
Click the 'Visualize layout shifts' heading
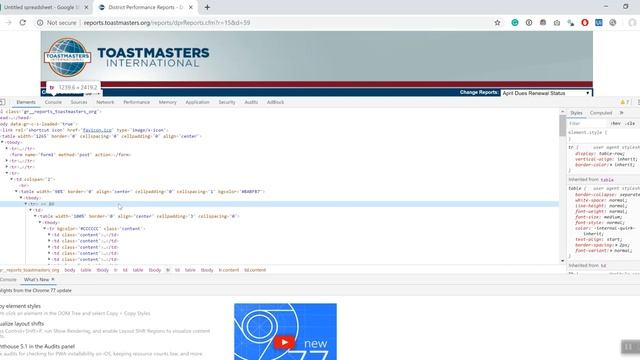[22, 324]
